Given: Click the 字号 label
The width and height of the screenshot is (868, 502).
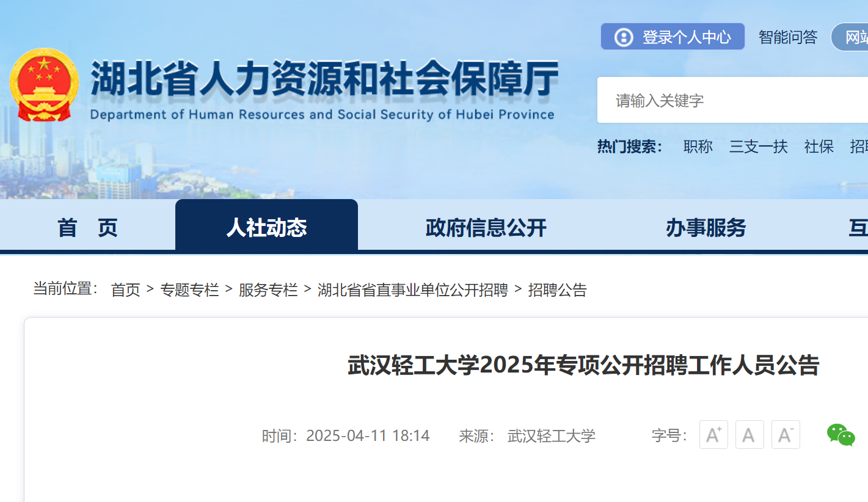Looking at the screenshot, I should coord(669,435).
